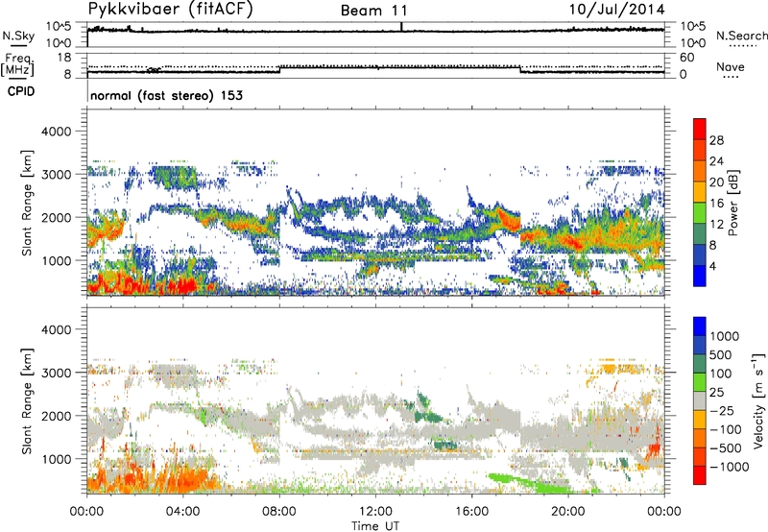Image resolution: width=768 pixels, height=532 pixels.
Task: Click the '24' tick on Power colorbar
Action: coord(716,161)
